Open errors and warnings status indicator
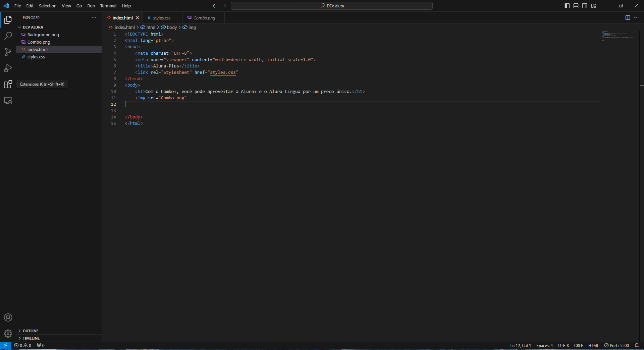 tap(23, 345)
